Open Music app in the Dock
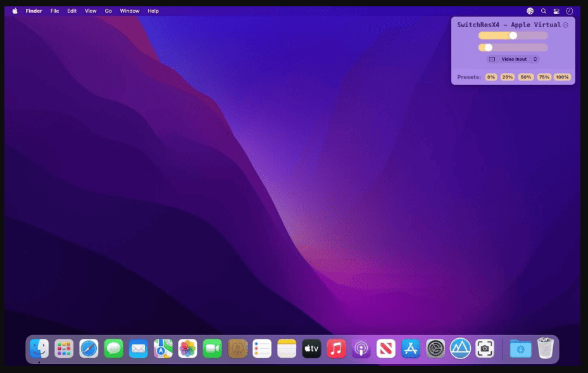The height and width of the screenshot is (373, 588). pos(336,348)
